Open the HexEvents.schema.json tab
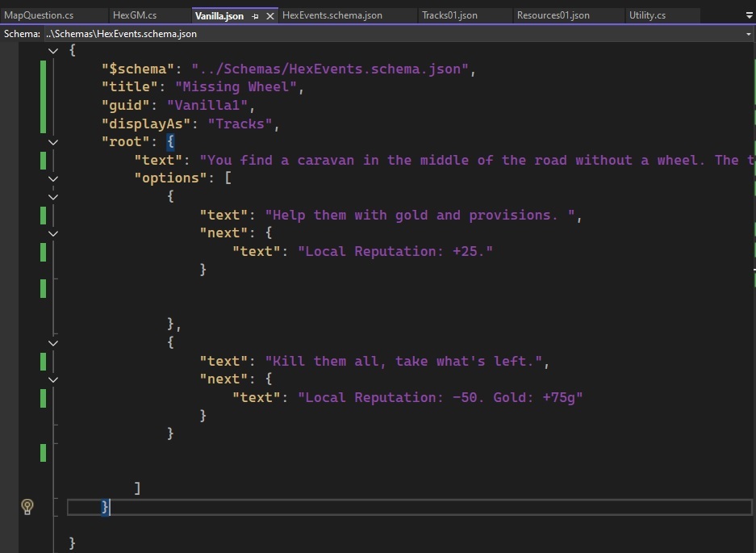 click(332, 15)
